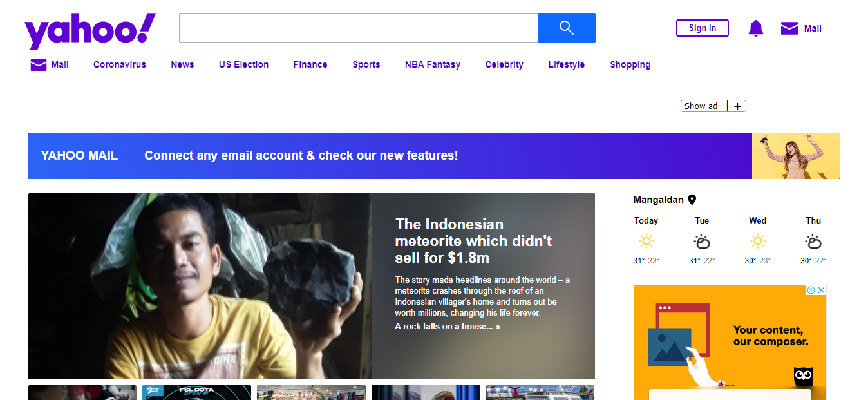Click 'A rock falls on a house...' link
Image resolution: width=868 pixels, height=400 pixels.
[x=448, y=327]
